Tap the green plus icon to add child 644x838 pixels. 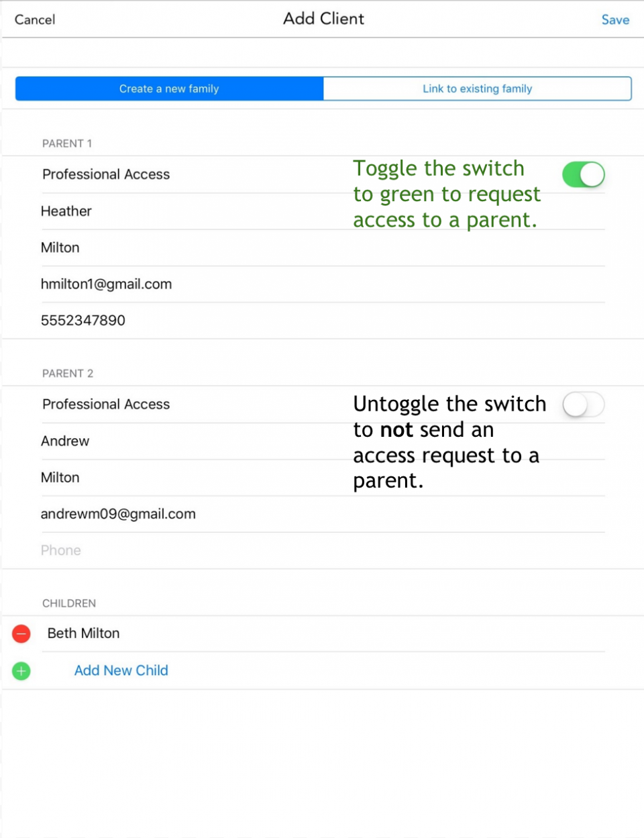pos(21,670)
